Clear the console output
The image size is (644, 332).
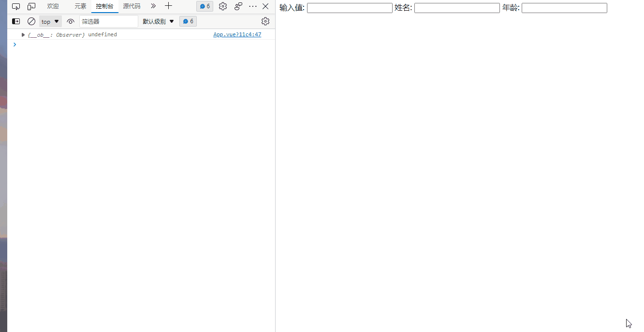31,21
